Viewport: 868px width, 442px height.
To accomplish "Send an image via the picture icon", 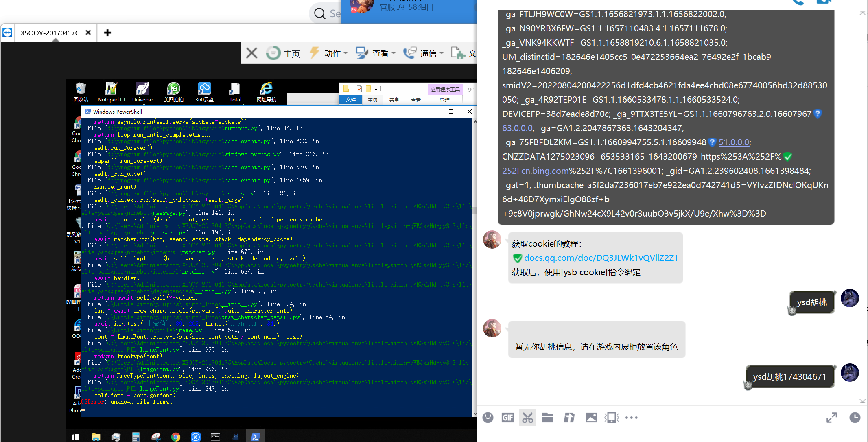I will (x=591, y=417).
